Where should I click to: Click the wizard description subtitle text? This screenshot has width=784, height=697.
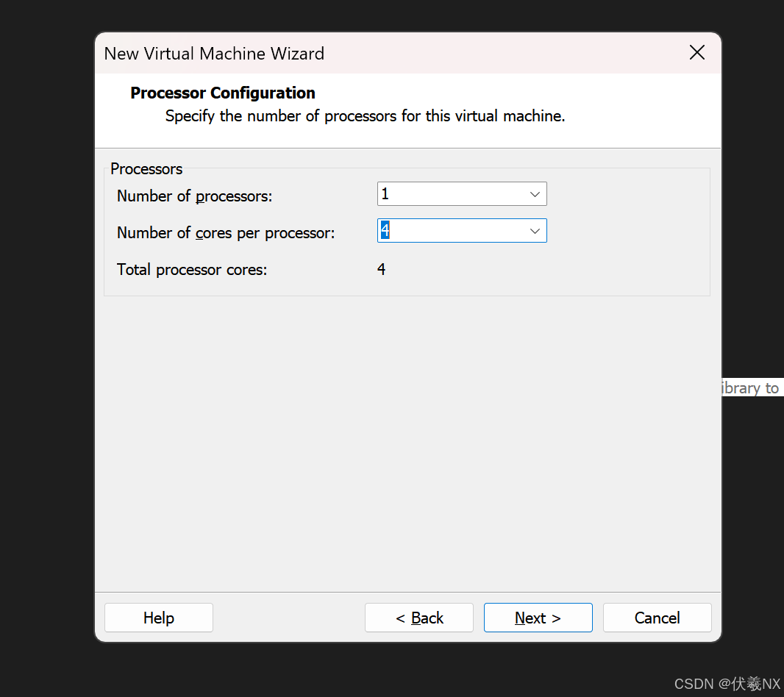[x=365, y=115]
